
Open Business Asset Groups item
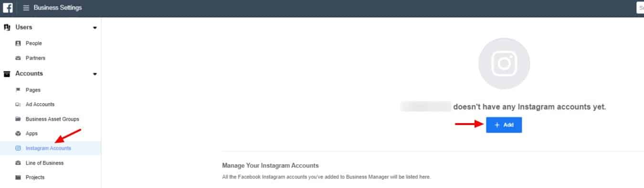(53, 119)
